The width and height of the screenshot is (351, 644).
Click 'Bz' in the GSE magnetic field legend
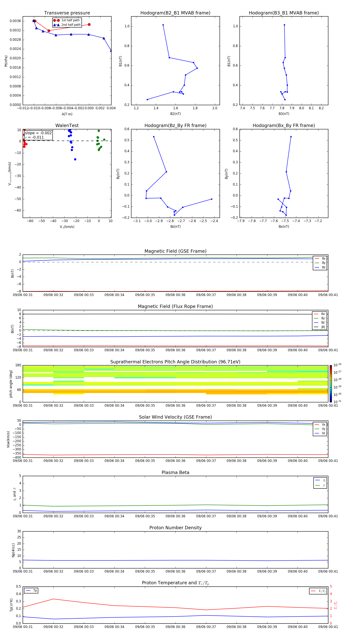coord(320,267)
